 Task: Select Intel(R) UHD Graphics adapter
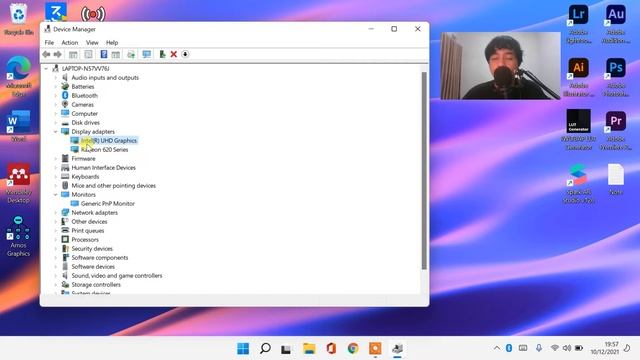pos(109,140)
